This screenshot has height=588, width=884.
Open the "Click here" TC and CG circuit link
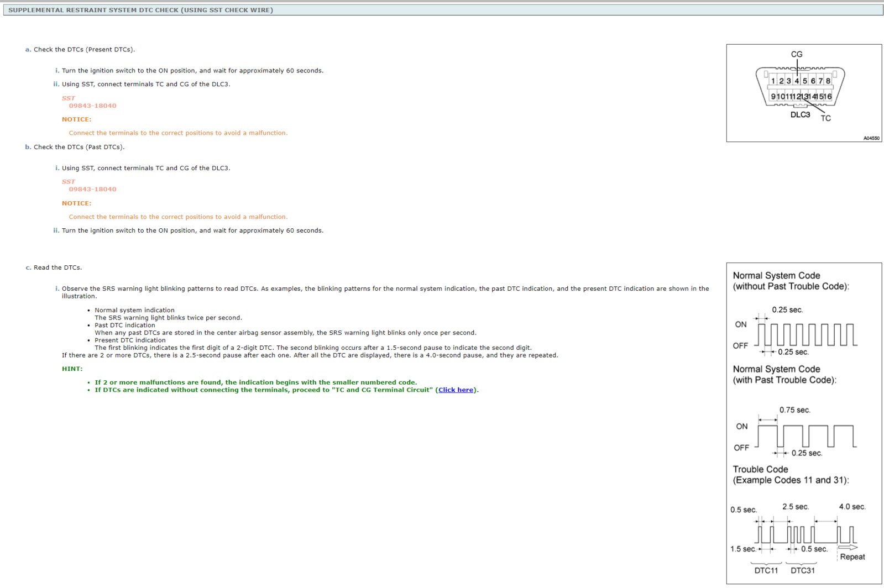[456, 390]
